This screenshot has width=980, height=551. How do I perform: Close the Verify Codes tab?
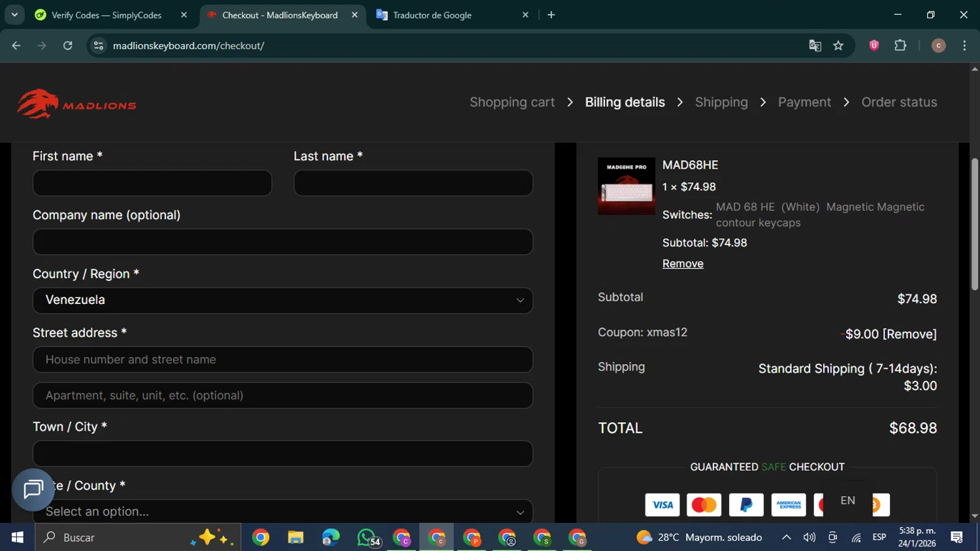[184, 14]
